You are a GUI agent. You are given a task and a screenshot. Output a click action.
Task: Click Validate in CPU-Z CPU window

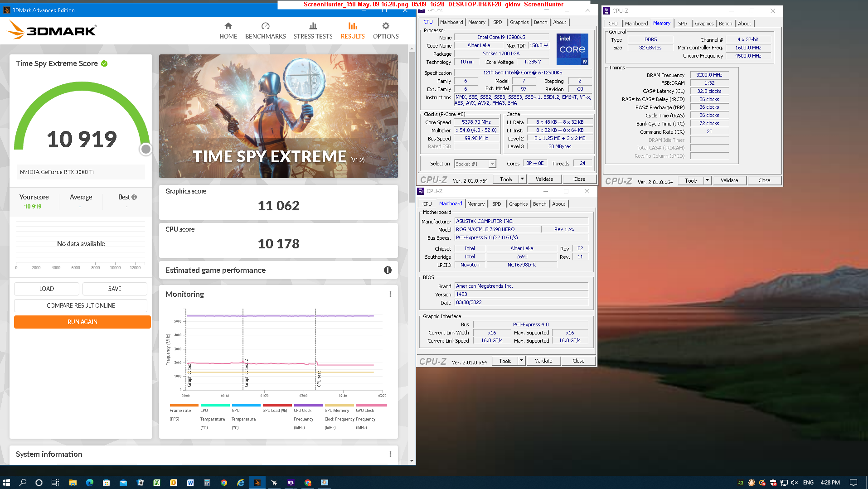(544, 179)
